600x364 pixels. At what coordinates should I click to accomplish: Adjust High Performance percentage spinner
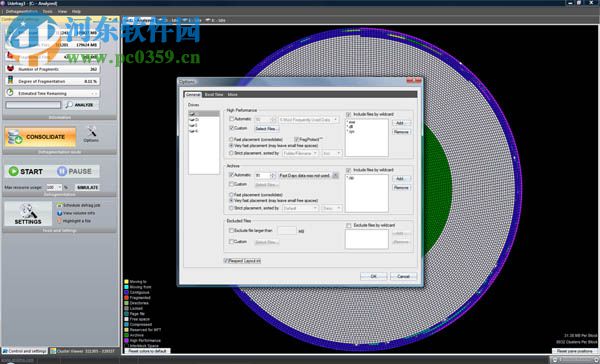[x=273, y=120]
